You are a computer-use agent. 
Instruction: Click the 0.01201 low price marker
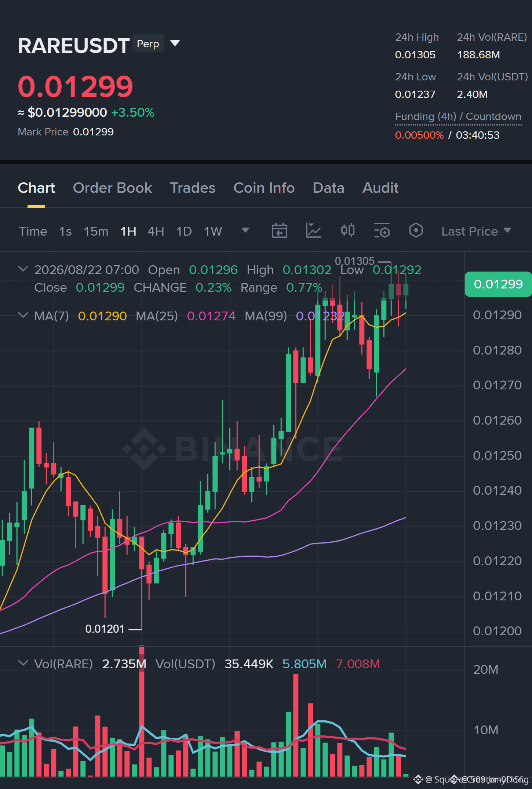[x=105, y=629]
